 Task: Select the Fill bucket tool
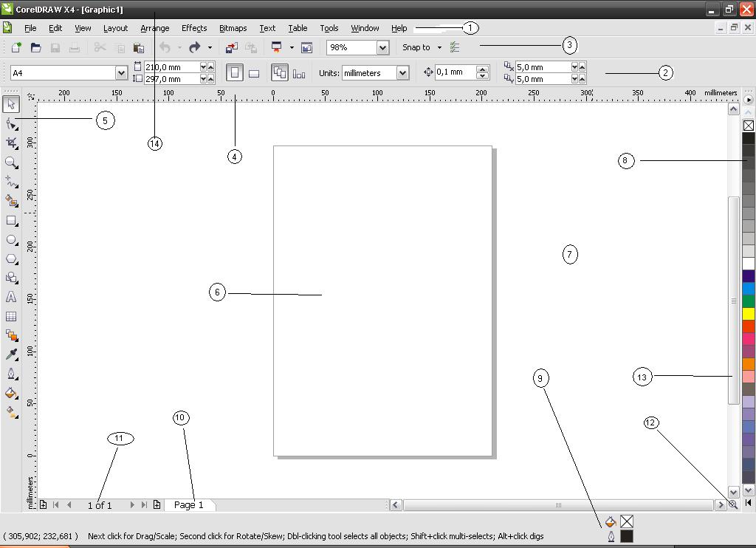point(11,393)
